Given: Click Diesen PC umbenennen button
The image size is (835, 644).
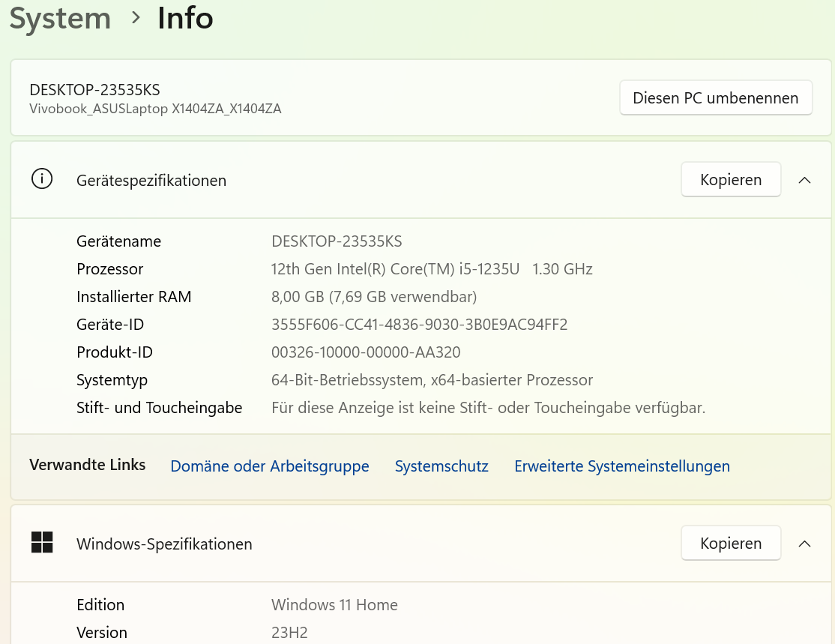Looking at the screenshot, I should (x=716, y=97).
